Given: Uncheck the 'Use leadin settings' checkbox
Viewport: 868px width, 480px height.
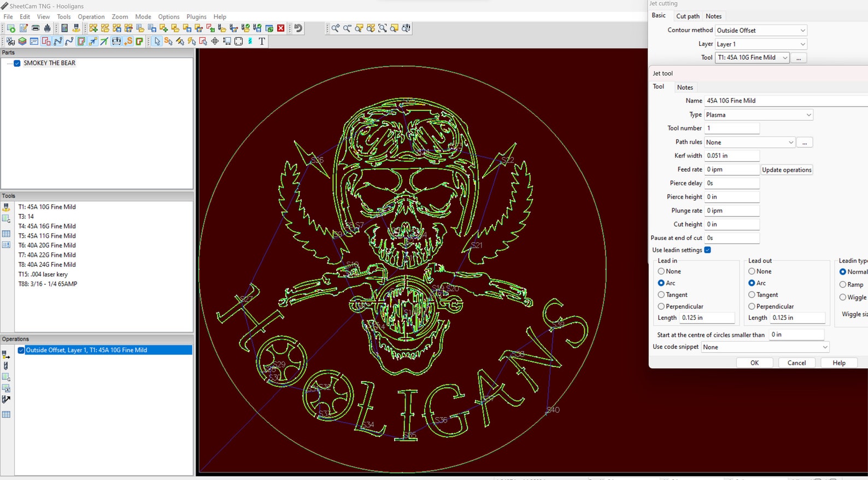Looking at the screenshot, I should pos(707,250).
